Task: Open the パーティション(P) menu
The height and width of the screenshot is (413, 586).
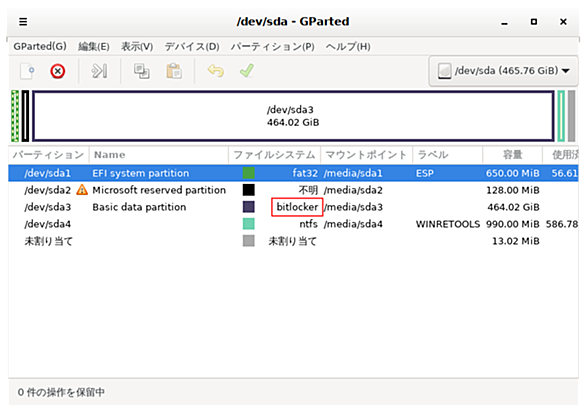Action: (272, 46)
